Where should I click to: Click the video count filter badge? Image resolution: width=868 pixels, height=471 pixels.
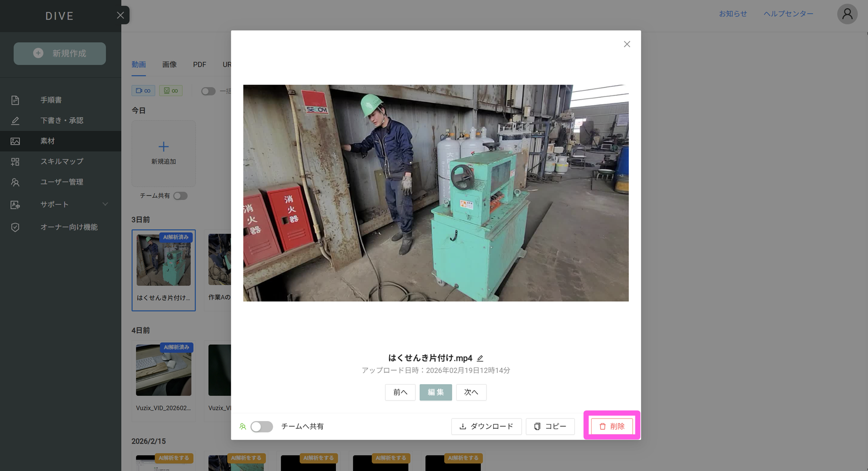pyautogui.click(x=143, y=91)
